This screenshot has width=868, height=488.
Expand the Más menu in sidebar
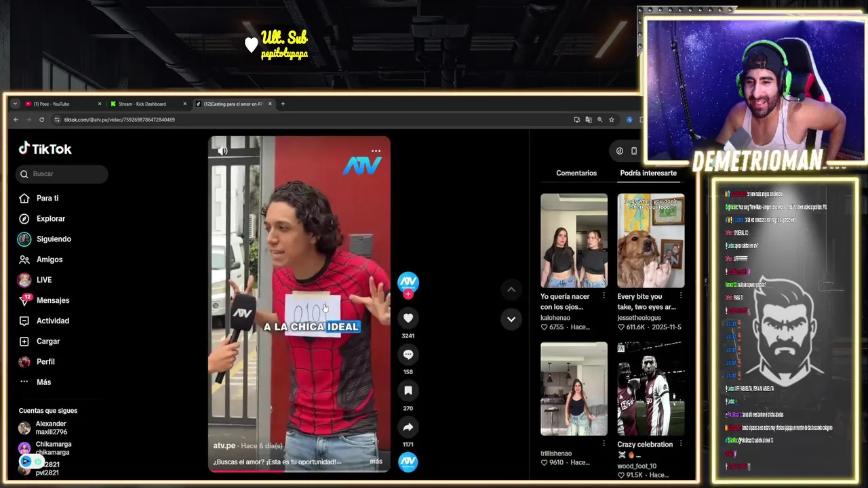pos(43,382)
